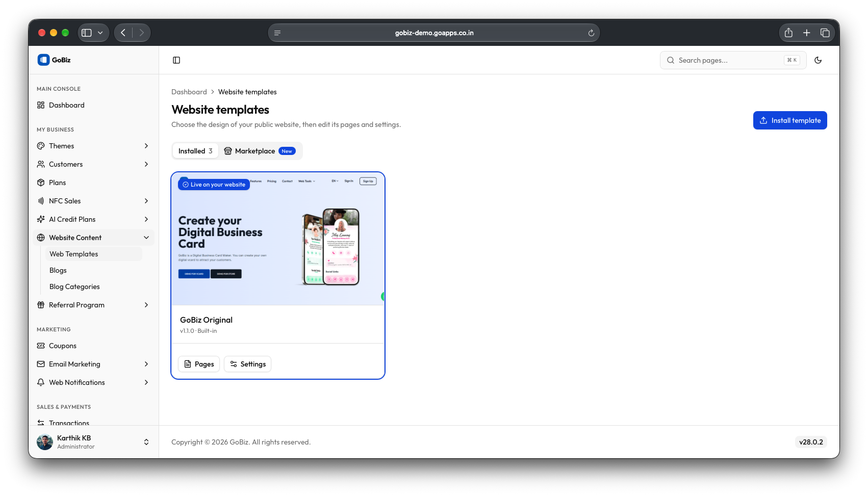
Task: Expand the Customers submenu chevron
Action: (146, 164)
